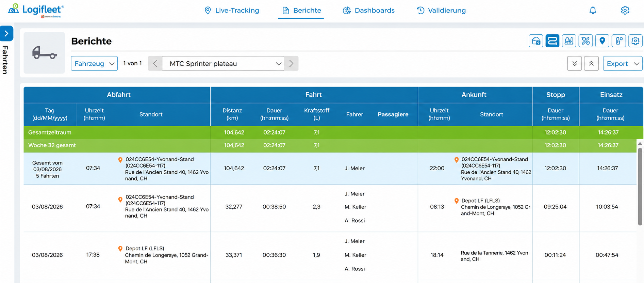644x283 pixels.
Task: Click the Passagiere column header
Action: (x=393, y=114)
